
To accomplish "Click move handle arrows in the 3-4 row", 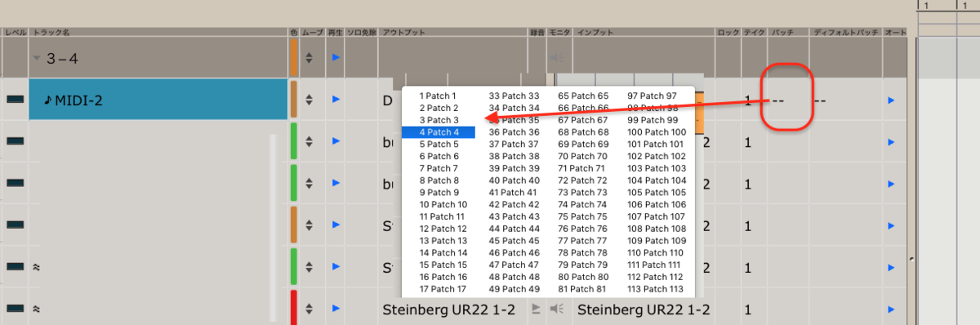I will [x=309, y=58].
